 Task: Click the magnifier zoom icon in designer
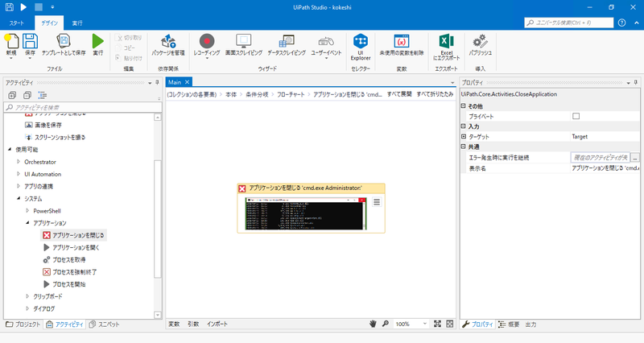[386, 324]
